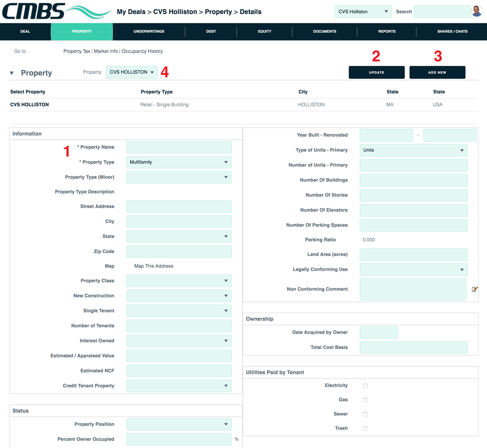Click the Year Built input field
The width and height of the screenshot is (487, 448).
click(386, 135)
